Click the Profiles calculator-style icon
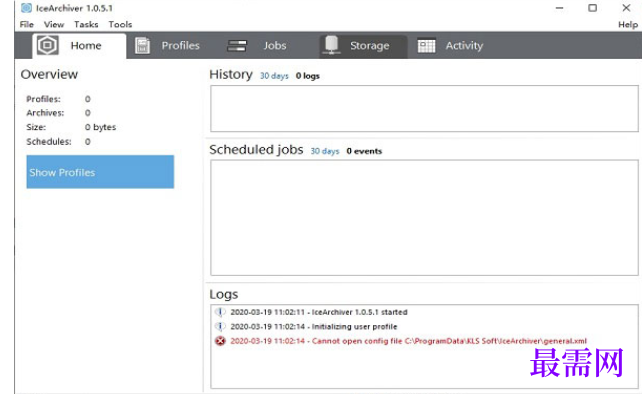 click(142, 45)
